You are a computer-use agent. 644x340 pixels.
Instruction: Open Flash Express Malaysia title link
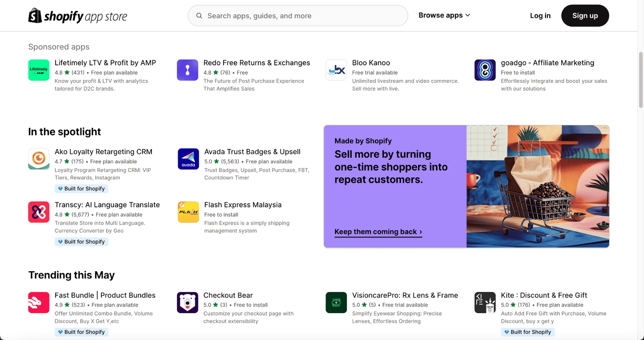243,205
